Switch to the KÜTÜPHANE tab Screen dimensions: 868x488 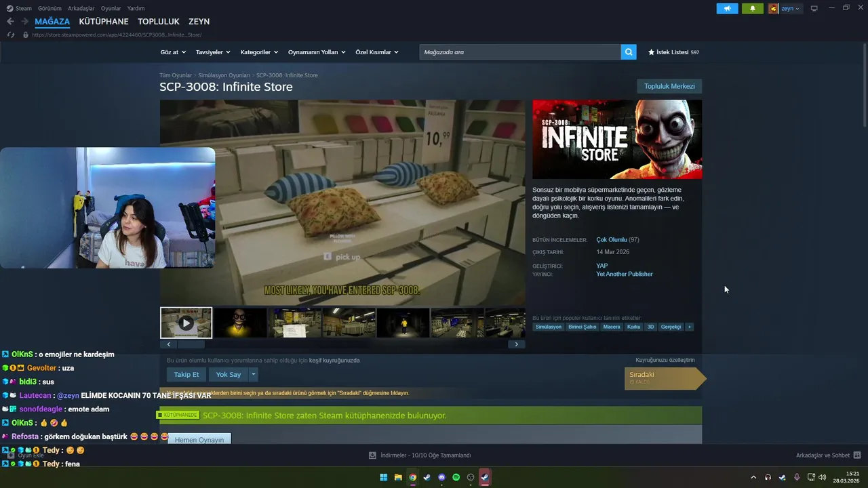[x=104, y=22]
